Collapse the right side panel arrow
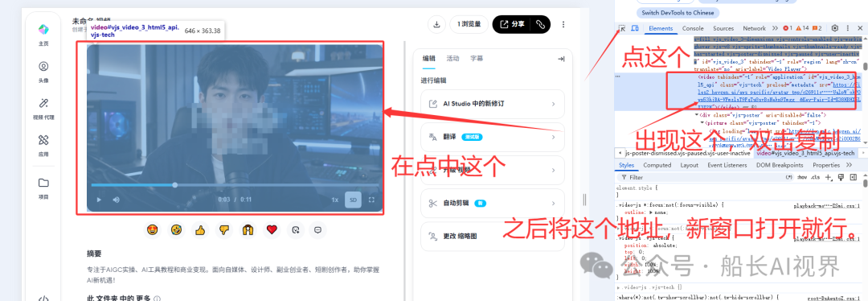868x301 pixels. coord(561,59)
